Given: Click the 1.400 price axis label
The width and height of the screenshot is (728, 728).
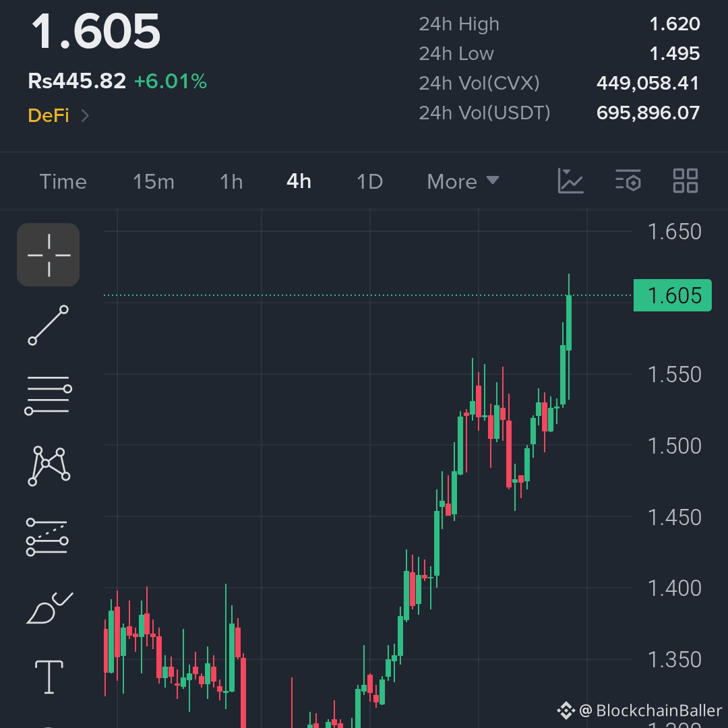Looking at the screenshot, I should 674,588.
